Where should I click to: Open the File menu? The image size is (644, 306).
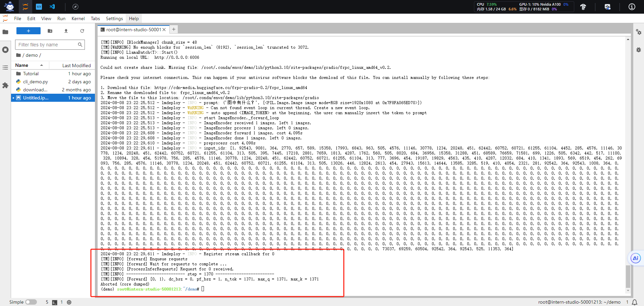coord(18,18)
